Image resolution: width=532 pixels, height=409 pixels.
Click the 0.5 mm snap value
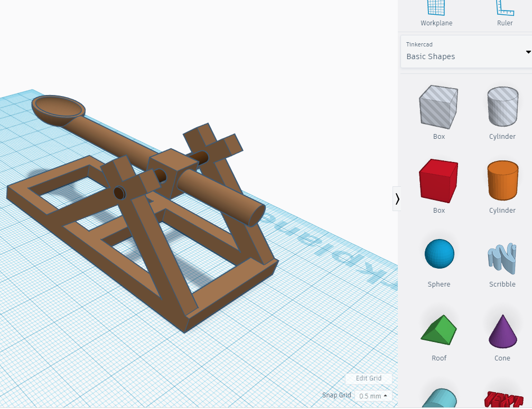tap(370, 396)
